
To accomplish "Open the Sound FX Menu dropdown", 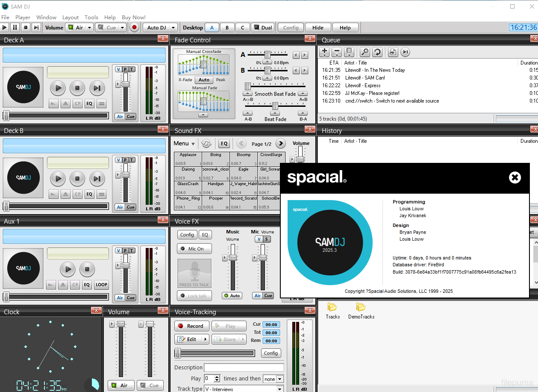I will (184, 143).
